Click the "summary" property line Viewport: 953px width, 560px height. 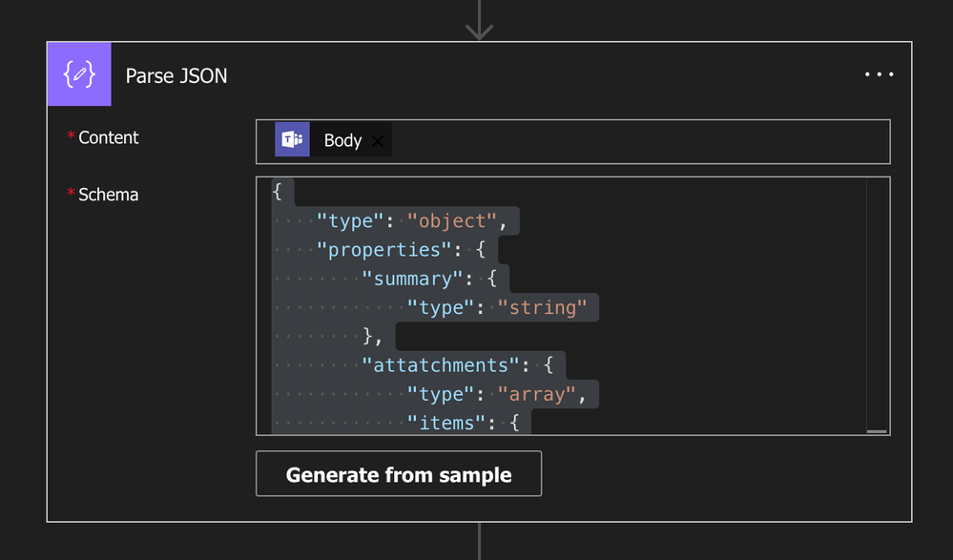[x=429, y=279]
